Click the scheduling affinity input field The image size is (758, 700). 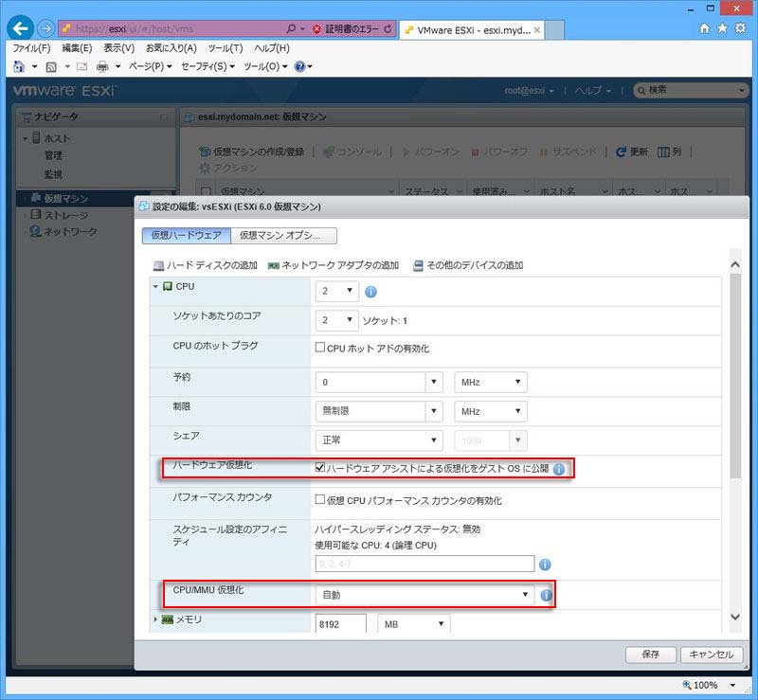click(424, 564)
